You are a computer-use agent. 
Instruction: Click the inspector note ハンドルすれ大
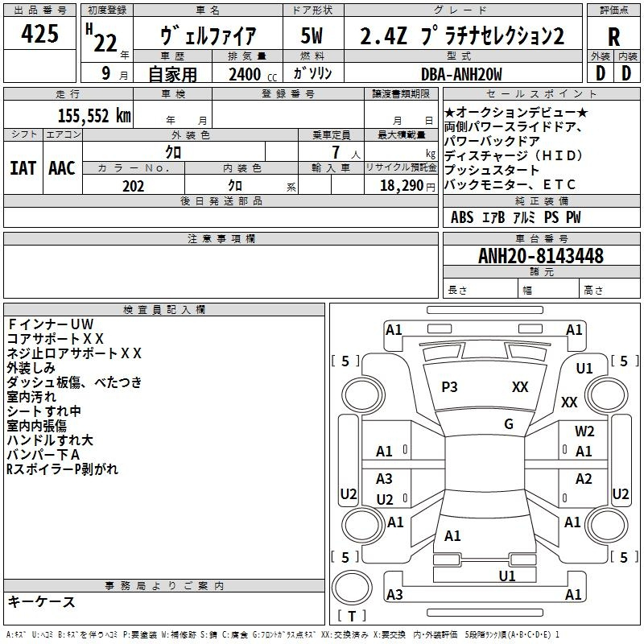point(50,440)
